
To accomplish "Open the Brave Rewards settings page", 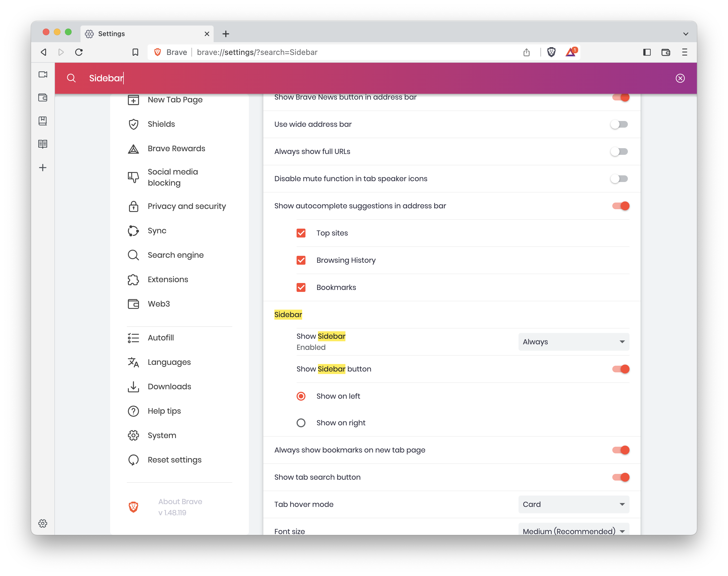I will pos(176,148).
